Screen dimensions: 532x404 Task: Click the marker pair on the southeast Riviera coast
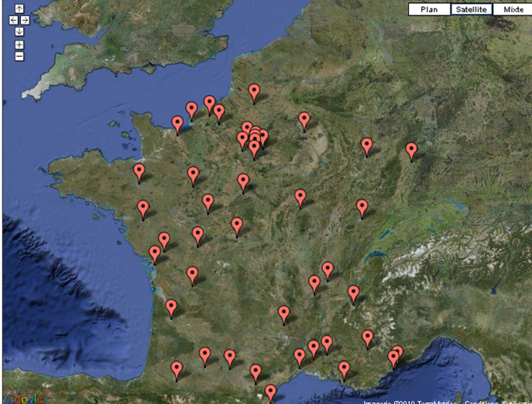[395, 356]
